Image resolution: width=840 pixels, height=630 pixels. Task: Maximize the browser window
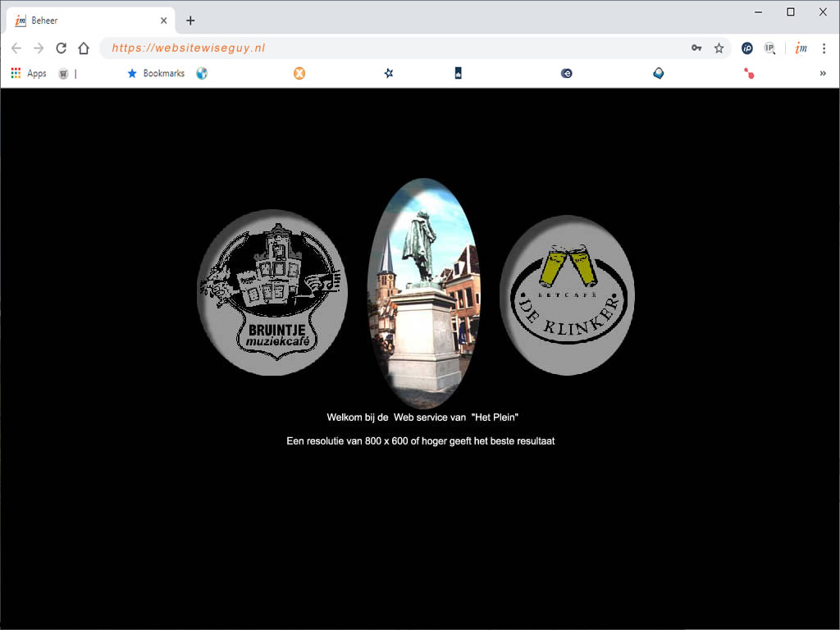pyautogui.click(x=791, y=11)
